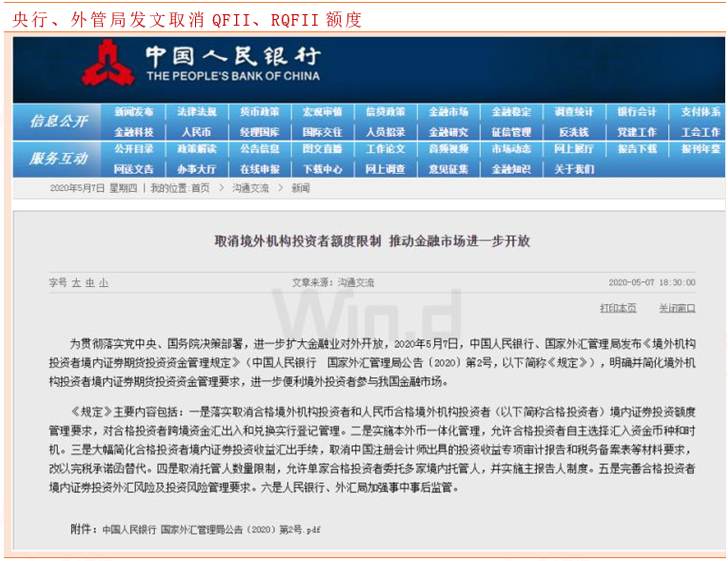Viewport: 728px width, 561px height.
Task: Open 宏观审慎 menu item
Action: pos(323,112)
